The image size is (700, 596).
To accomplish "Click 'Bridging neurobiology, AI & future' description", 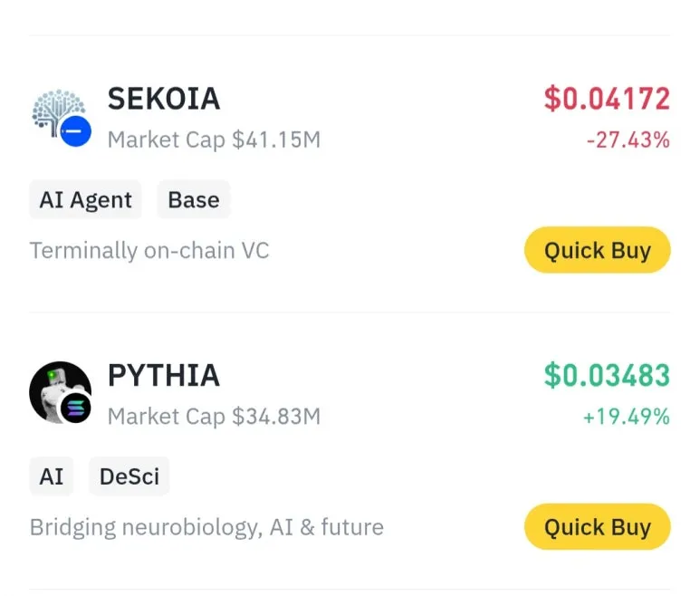I will pyautogui.click(x=206, y=526).
